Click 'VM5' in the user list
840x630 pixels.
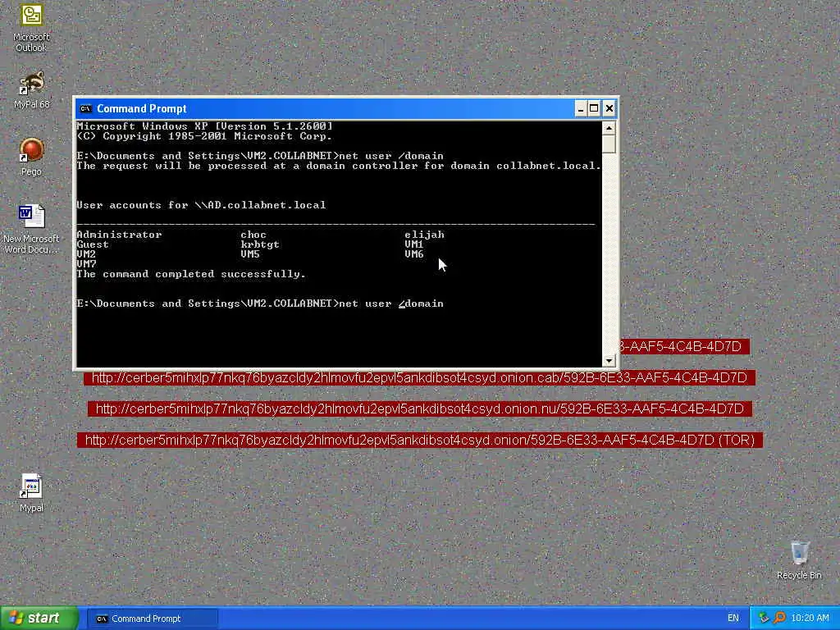pos(250,254)
